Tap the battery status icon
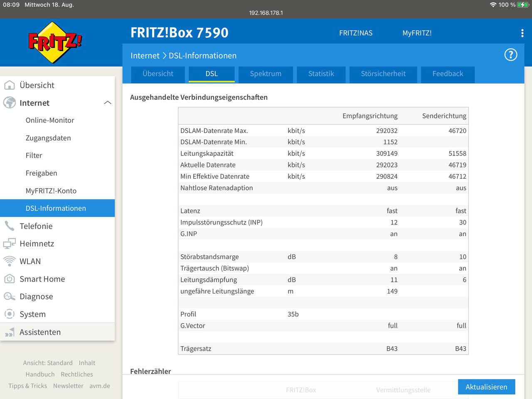This screenshot has height=399, width=532. pyautogui.click(x=523, y=5)
